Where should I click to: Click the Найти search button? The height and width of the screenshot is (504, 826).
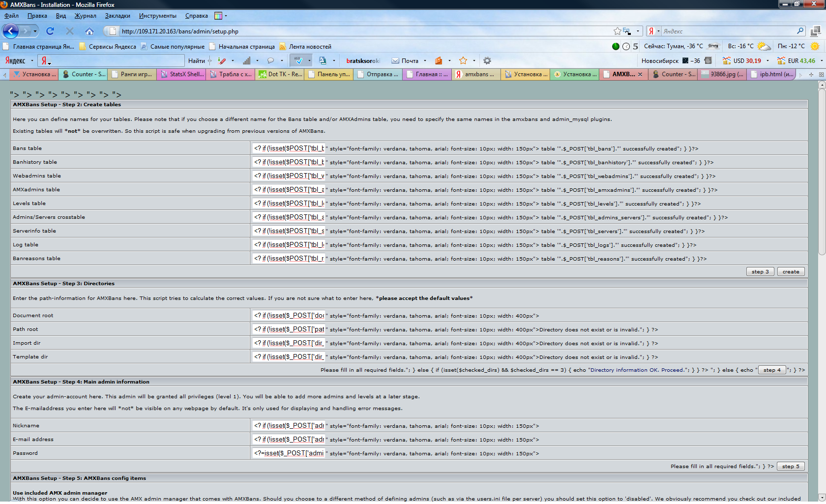[196, 60]
